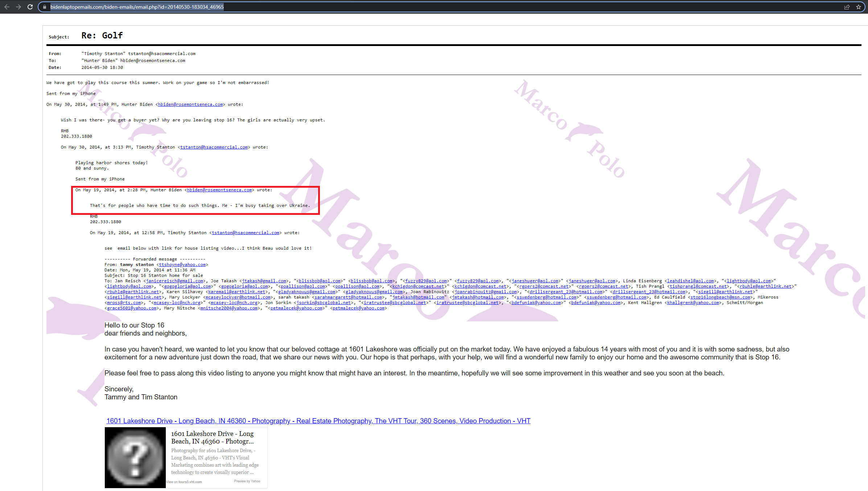The height and width of the screenshot is (491, 868).
Task: Click the padlock site info icon
Action: [45, 7]
